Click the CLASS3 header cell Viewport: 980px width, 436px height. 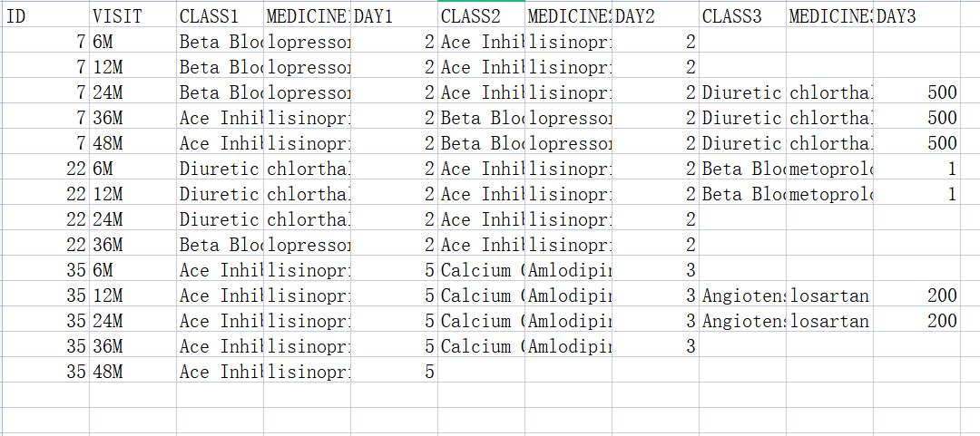tap(742, 16)
